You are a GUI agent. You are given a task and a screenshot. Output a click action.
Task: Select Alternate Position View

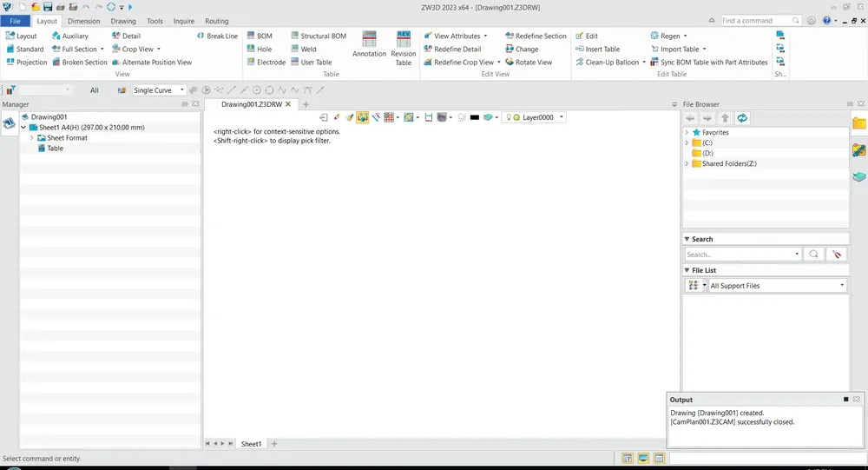click(x=152, y=63)
